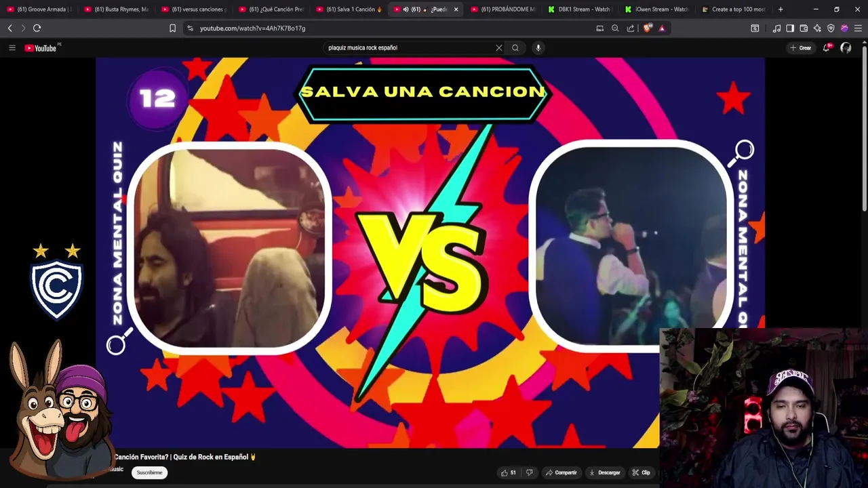Open YouTube notifications bell

[x=827, y=47]
